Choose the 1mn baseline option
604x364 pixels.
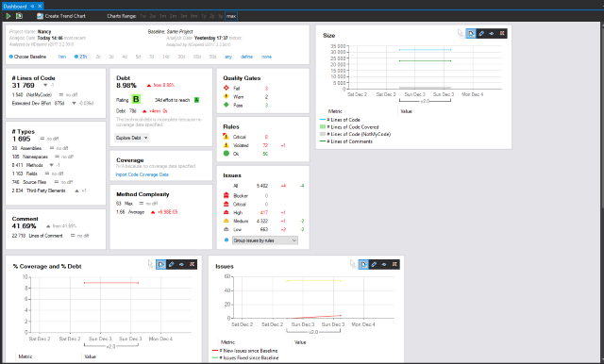[x=61, y=57]
